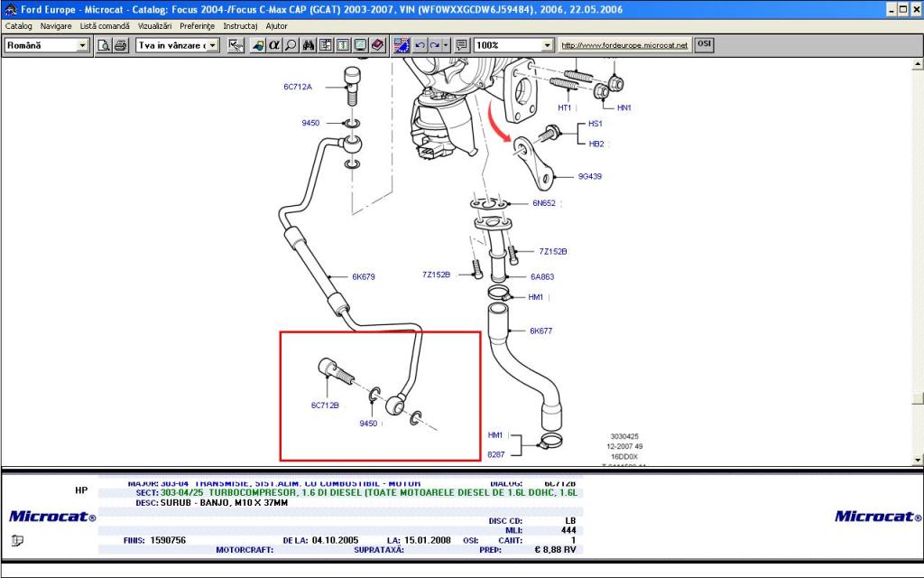Click the index tree view icon
The width and height of the screenshot is (924, 578).
pos(325,45)
